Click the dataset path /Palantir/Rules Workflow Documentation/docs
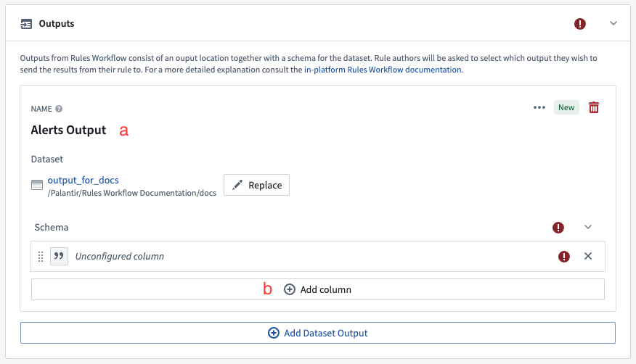Image resolution: width=636 pixels, height=364 pixels. 132,193
